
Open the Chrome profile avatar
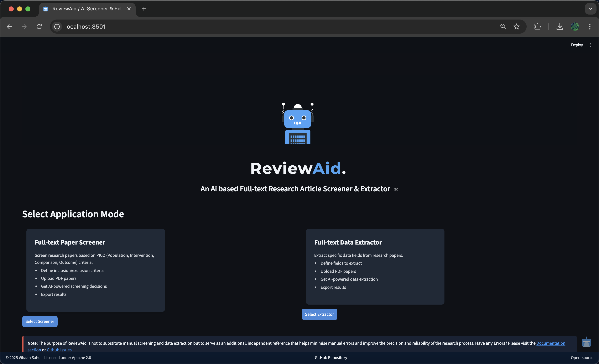[x=575, y=26]
